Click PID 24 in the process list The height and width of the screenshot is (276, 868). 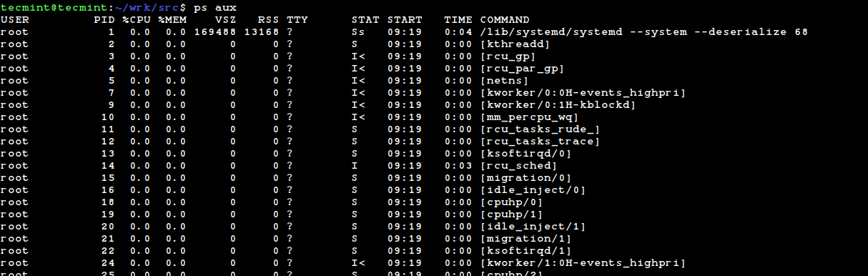point(108,263)
